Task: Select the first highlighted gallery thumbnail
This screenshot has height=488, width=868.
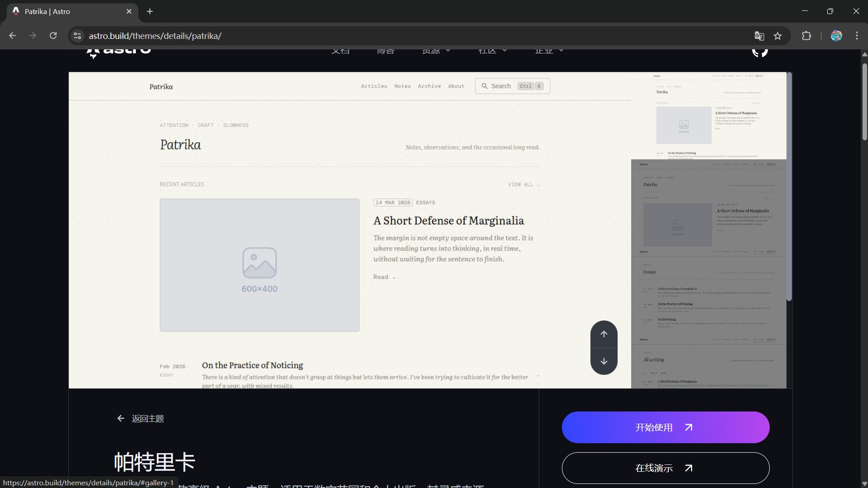Action: click(709, 115)
